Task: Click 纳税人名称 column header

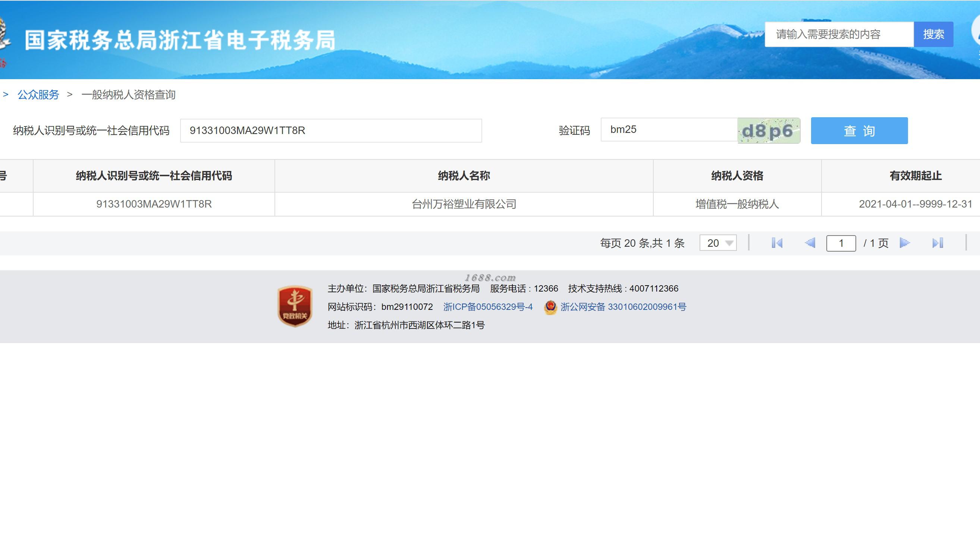Action: (464, 176)
